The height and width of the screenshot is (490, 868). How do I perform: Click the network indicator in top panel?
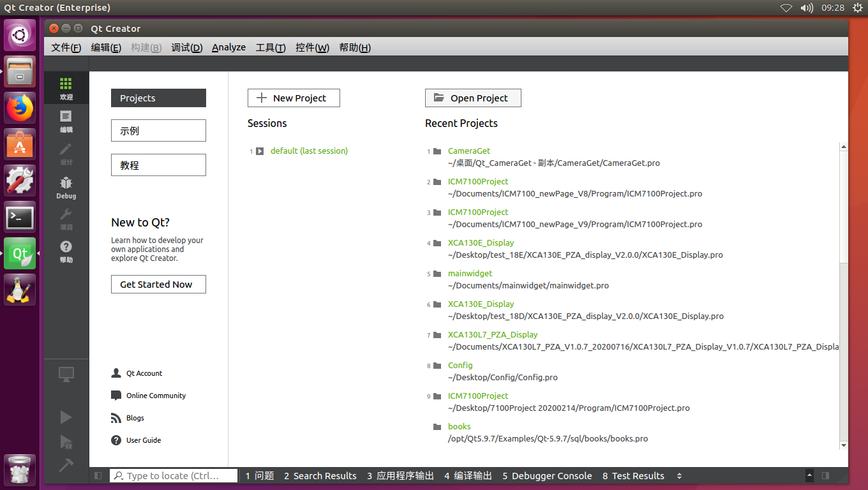coord(786,8)
